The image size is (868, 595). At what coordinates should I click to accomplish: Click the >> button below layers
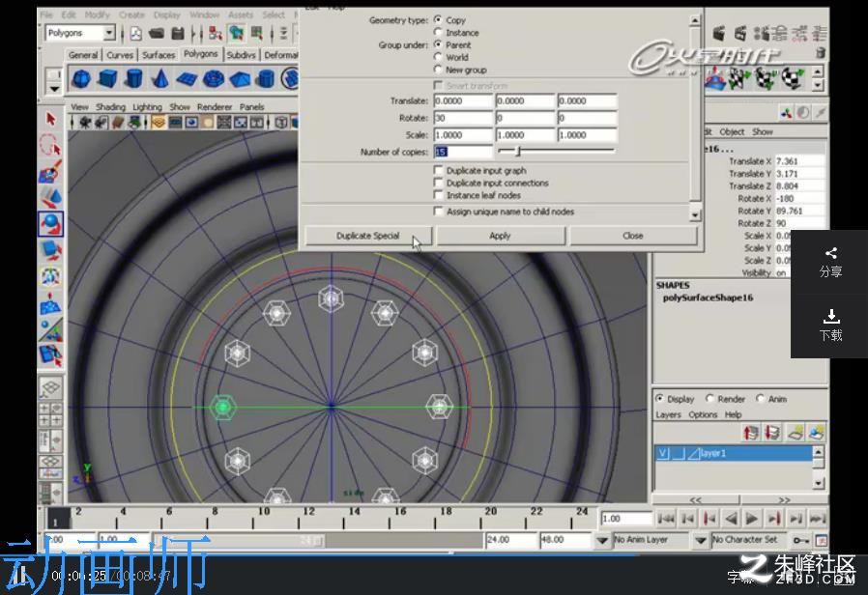[784, 499]
